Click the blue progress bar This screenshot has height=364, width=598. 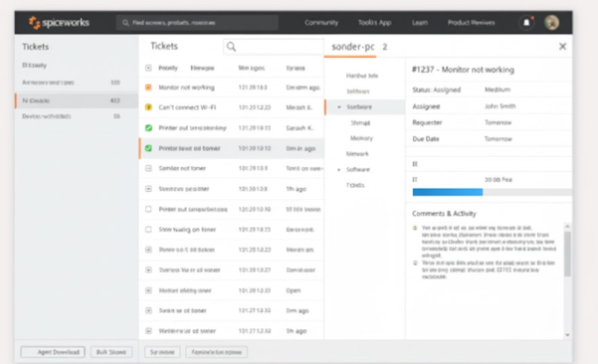click(x=448, y=192)
